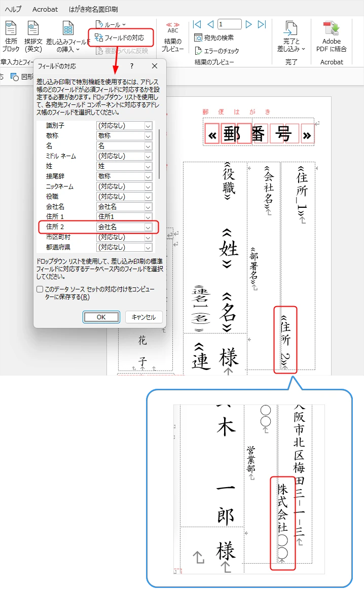Viewport: 364px width, 590px height.
Task: Expand the 接尾辞 field dropdown
Action: pos(148,176)
